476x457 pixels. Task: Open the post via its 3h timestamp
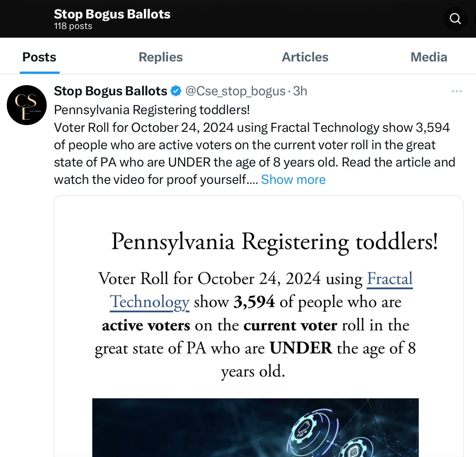coord(300,91)
